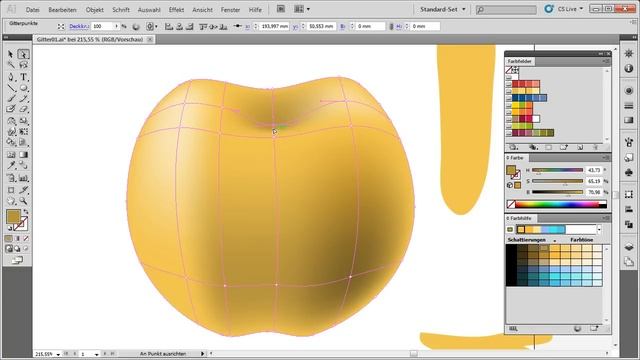Click the x: coordinate link label
640x360 pixels.
click(x=247, y=27)
